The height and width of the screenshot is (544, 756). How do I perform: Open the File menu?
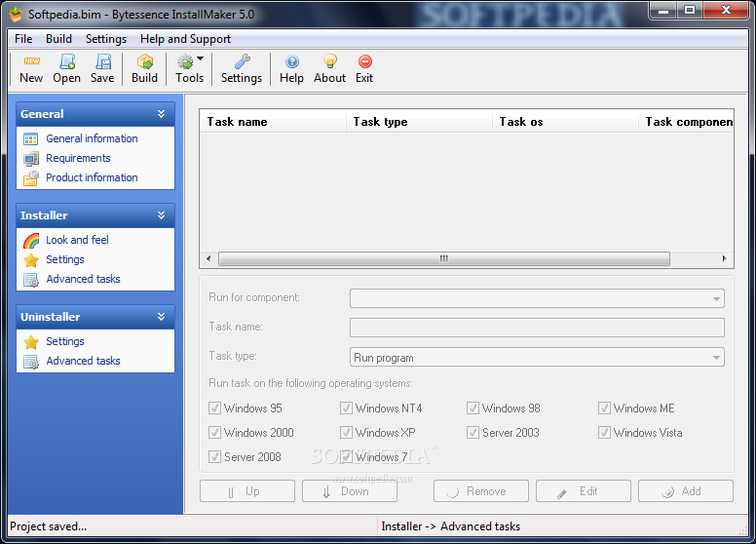[23, 39]
